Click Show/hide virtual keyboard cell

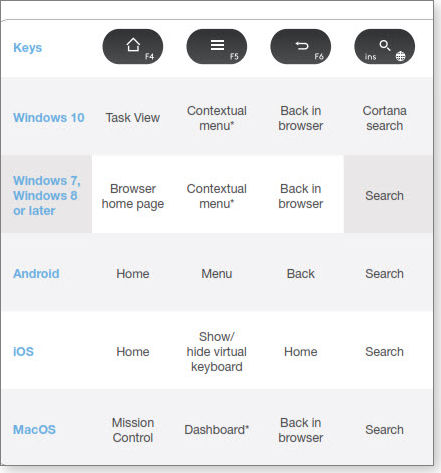(x=217, y=352)
